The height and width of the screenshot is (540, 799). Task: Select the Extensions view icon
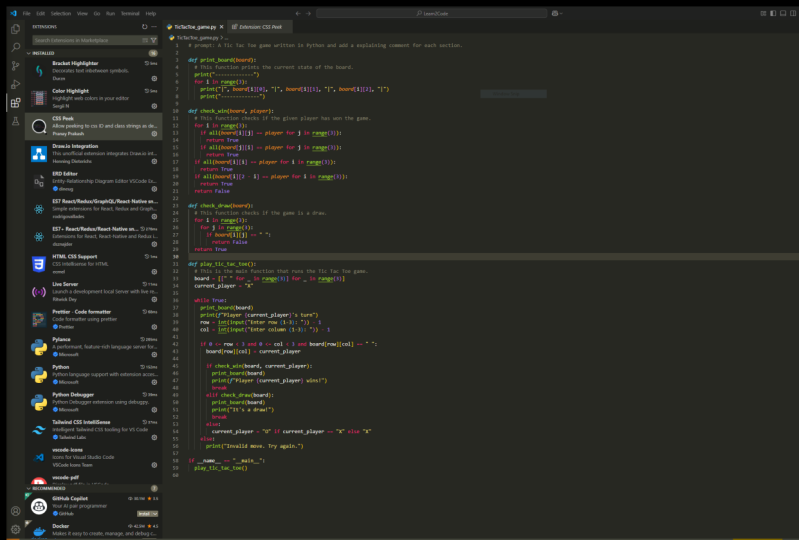click(x=15, y=103)
